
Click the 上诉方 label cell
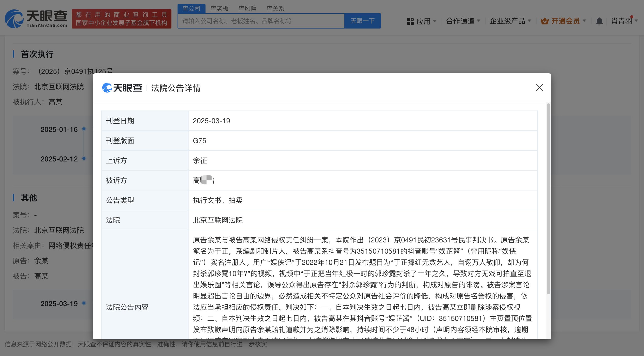(x=145, y=160)
